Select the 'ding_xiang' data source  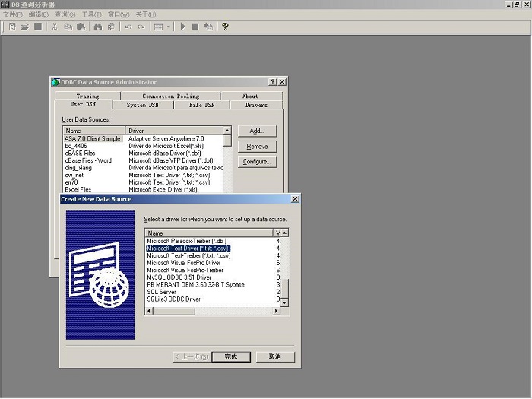coord(78,168)
